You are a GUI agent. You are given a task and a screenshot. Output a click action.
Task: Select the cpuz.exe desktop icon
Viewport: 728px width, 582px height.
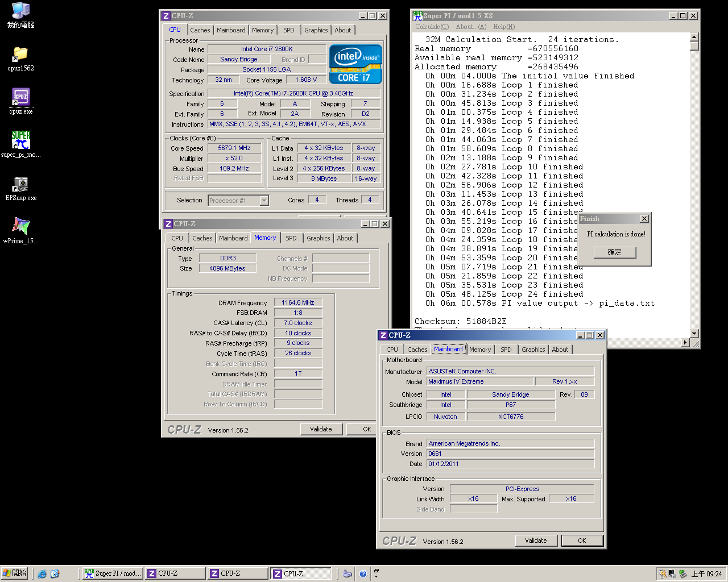tap(20, 102)
